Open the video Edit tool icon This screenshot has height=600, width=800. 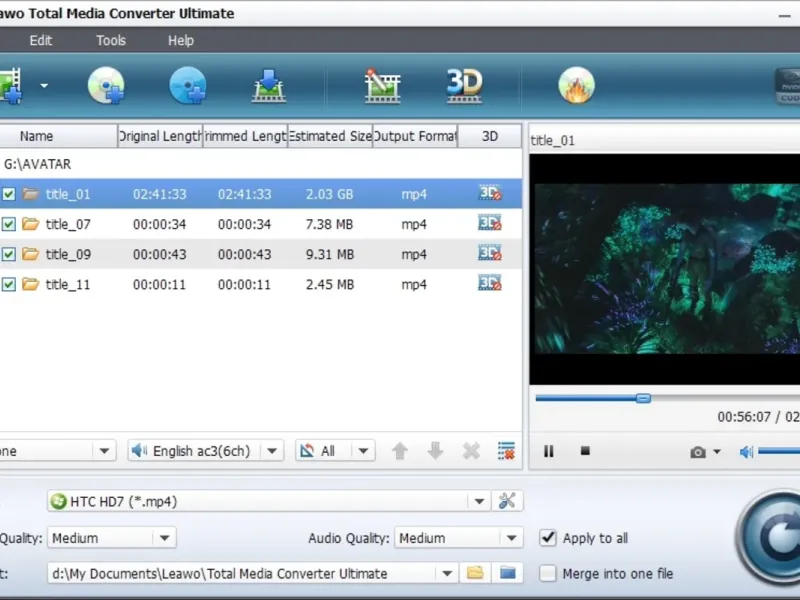382,86
